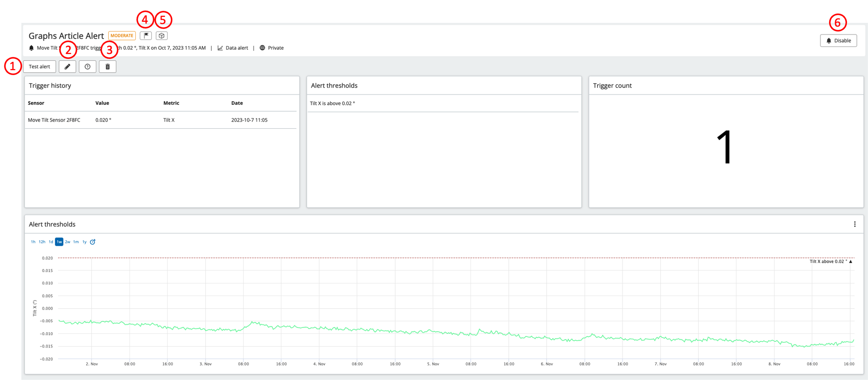The width and height of the screenshot is (868, 380).
Task: Select the 1h time range
Action: click(33, 241)
